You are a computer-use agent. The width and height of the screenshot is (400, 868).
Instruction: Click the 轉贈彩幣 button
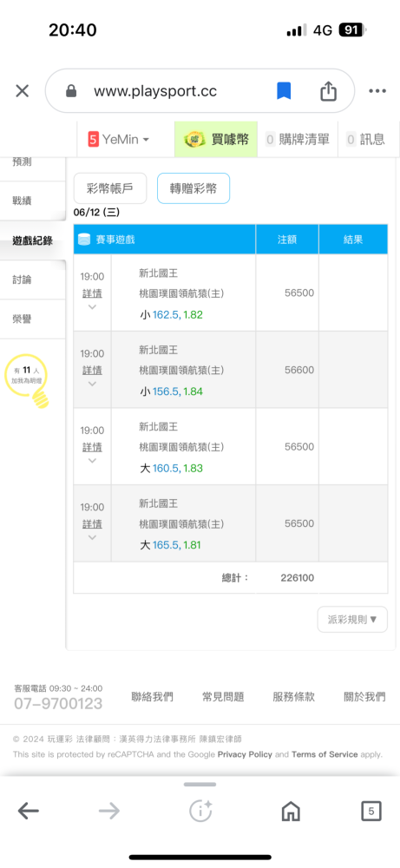point(193,188)
